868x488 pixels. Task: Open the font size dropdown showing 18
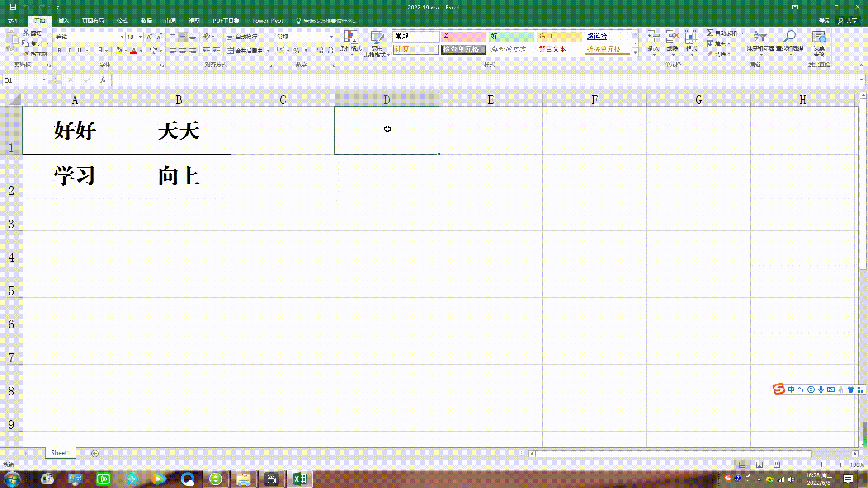coord(141,37)
